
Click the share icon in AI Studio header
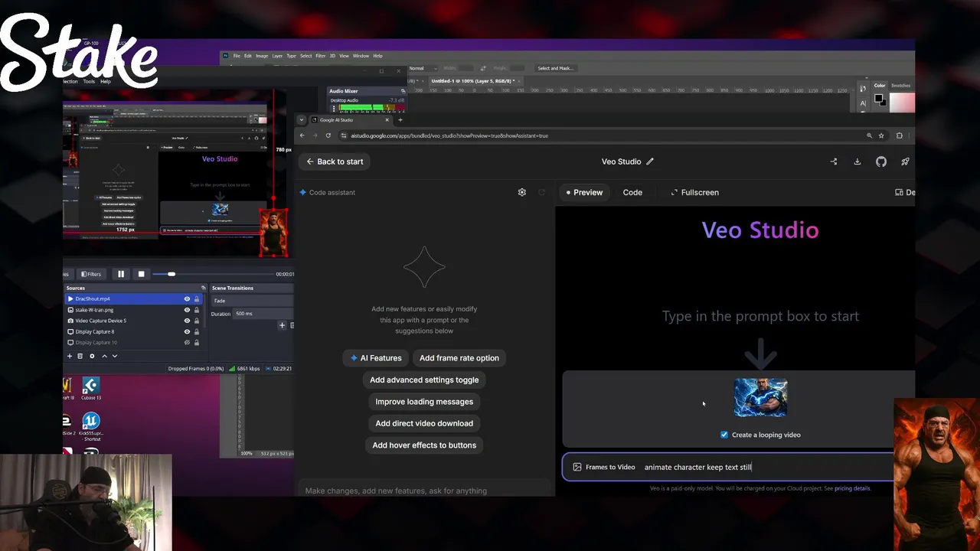click(834, 161)
